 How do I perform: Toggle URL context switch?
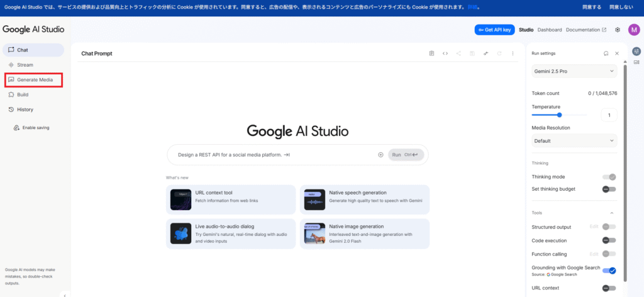[609, 288]
